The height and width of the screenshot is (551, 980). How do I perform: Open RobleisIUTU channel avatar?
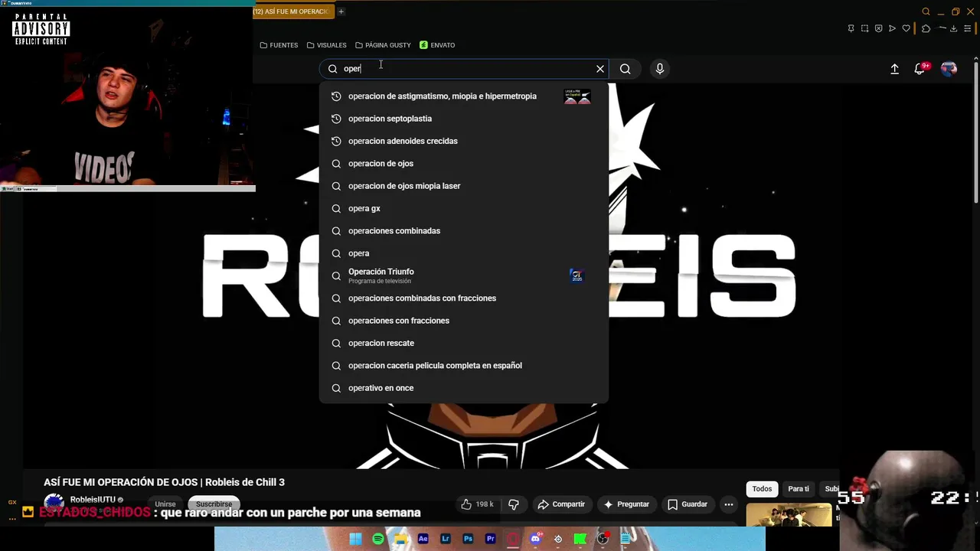[54, 504]
